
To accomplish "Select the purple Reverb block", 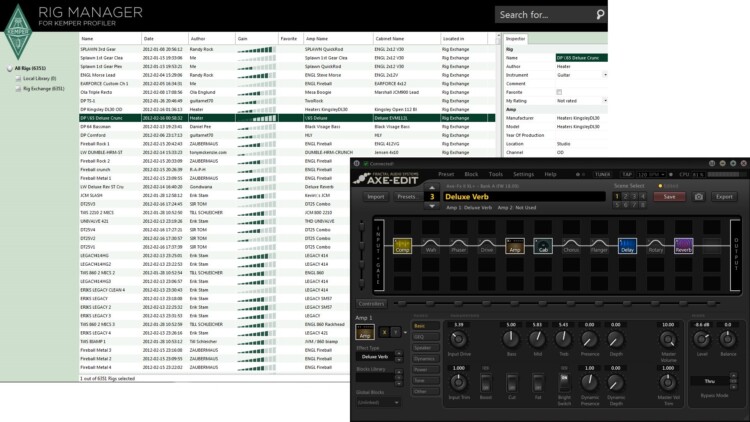I will tap(684, 246).
